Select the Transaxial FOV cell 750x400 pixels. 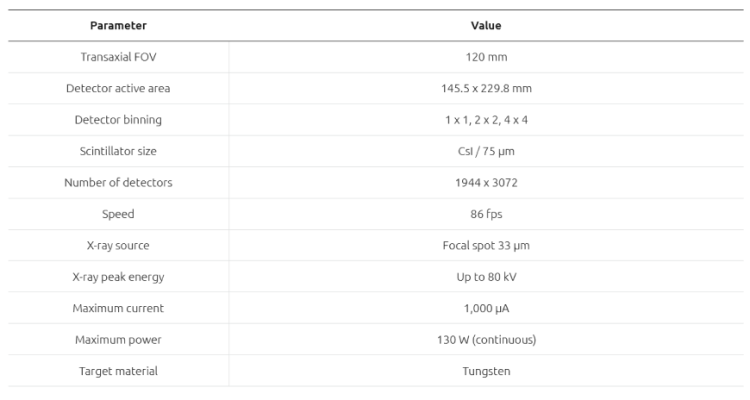pyautogui.click(x=118, y=56)
